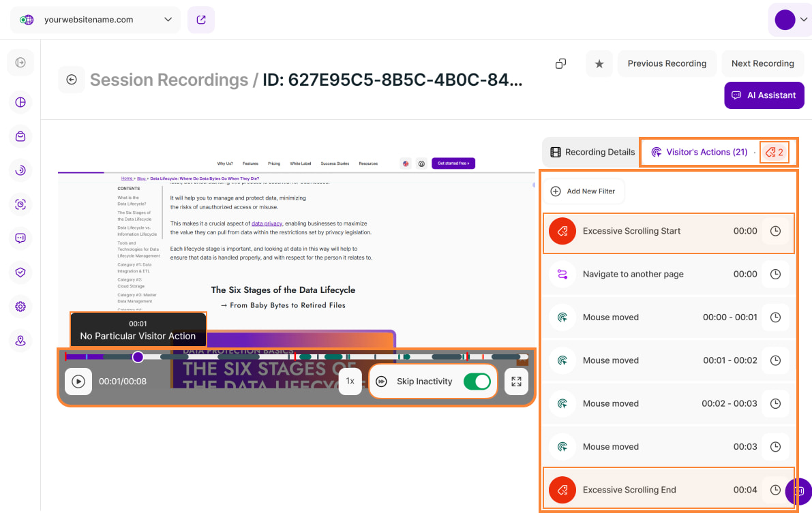Star this recording as favorite

pyautogui.click(x=599, y=63)
